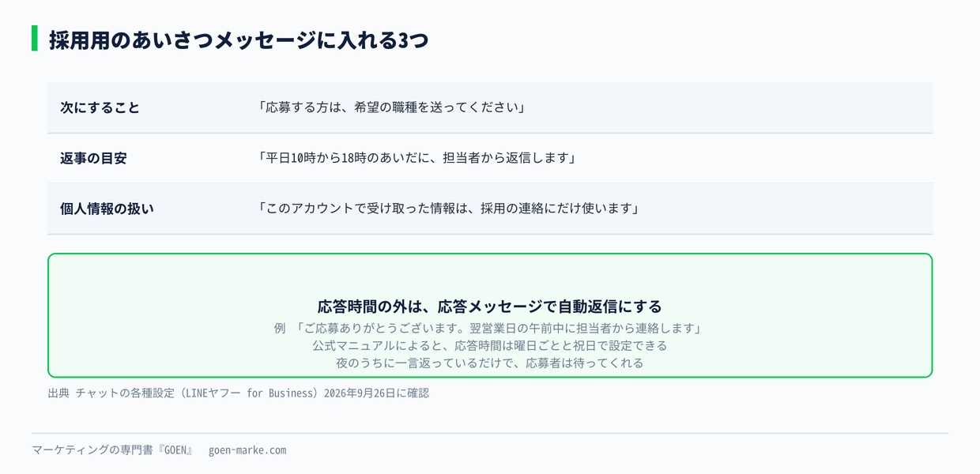Click the line 夜のうちに一言返っているだけで、応募者は待ってくれる
Screen dimensions: 980x474
(490, 363)
